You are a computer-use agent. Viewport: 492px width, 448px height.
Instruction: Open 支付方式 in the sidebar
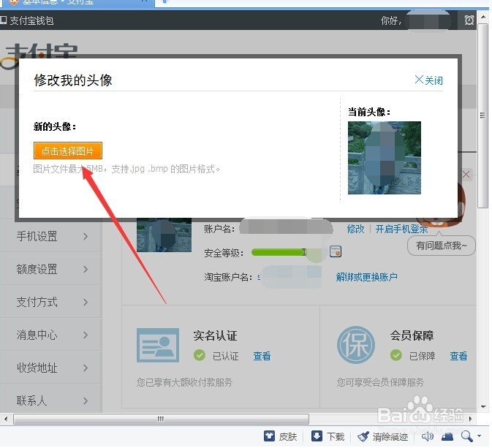tap(37, 302)
